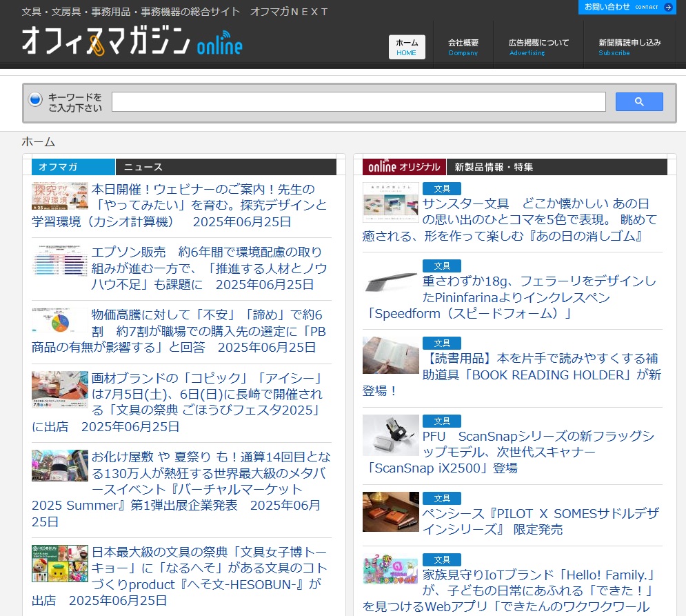686x616 pixels.
Task: Click 文具 tag above BOOK READING HOLDER article
Action: [x=441, y=344]
